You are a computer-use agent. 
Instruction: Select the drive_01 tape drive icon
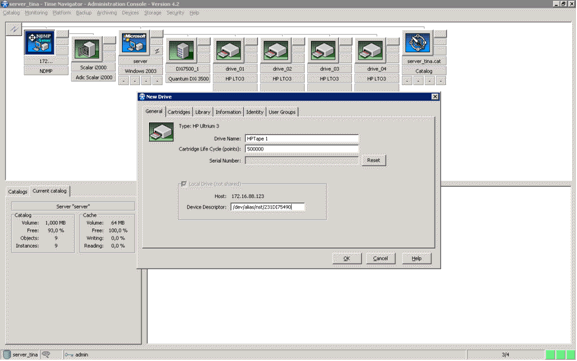pos(228,50)
